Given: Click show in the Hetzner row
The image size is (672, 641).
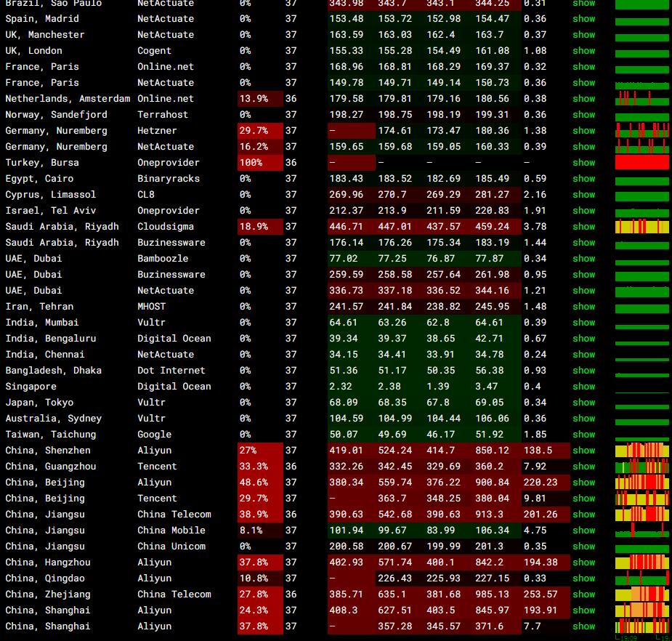Looking at the screenshot, I should [583, 131].
